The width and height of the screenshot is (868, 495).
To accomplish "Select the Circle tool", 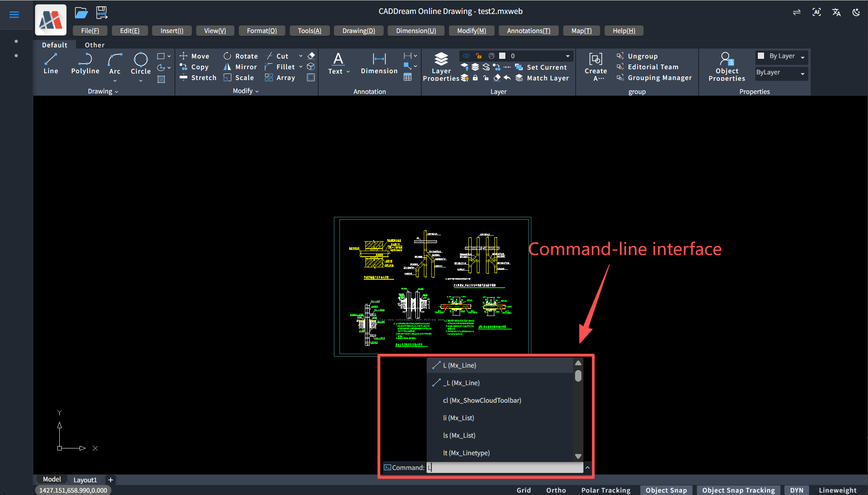I will [140, 64].
